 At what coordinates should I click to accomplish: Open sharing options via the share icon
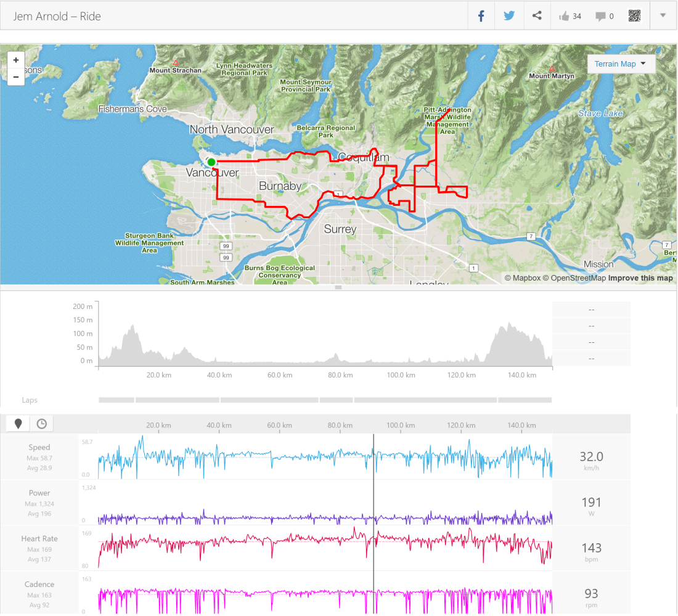(x=537, y=15)
